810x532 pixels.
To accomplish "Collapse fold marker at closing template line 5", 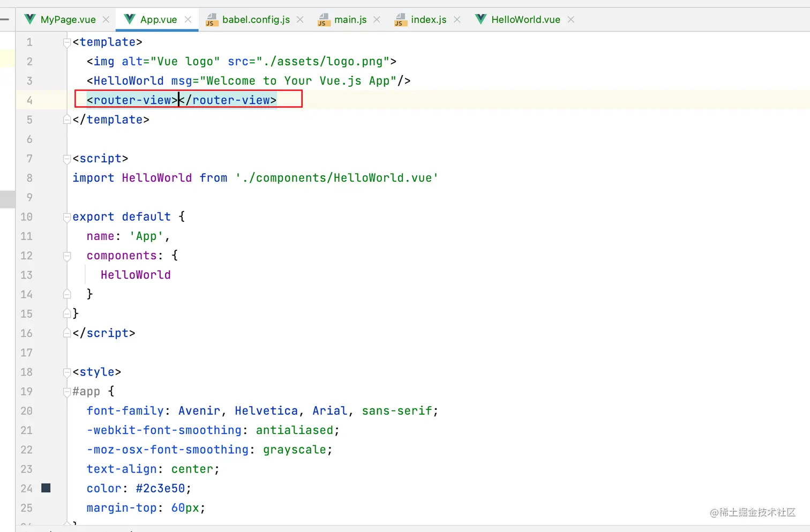I will coord(67,119).
